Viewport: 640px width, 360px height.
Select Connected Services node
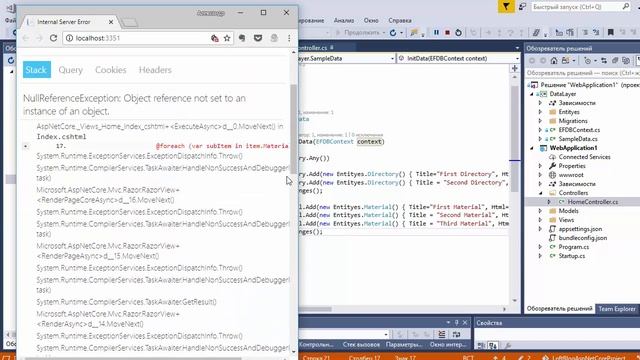coord(584,157)
